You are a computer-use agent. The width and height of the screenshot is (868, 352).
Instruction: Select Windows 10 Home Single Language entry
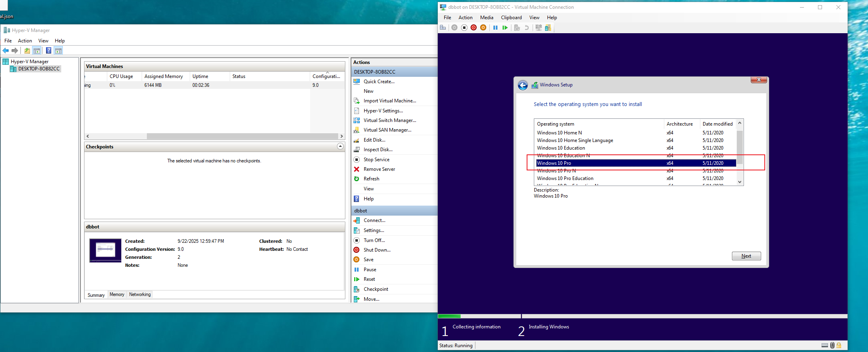[636, 140]
